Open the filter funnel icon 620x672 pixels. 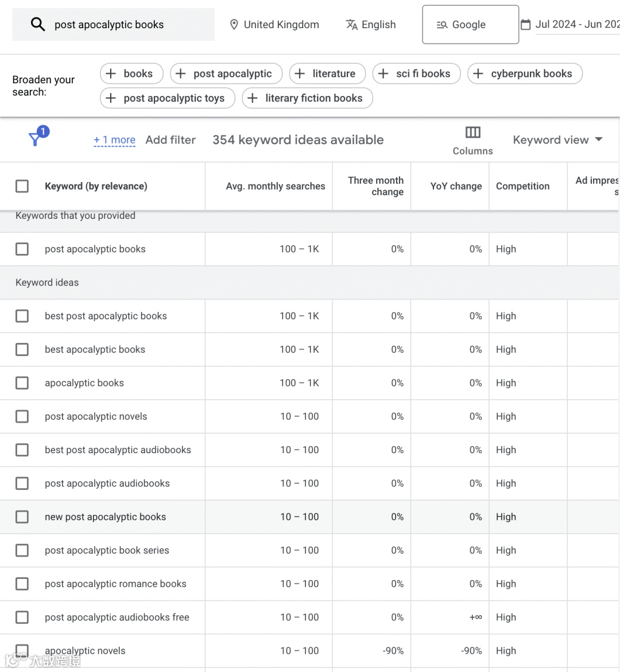click(x=37, y=138)
